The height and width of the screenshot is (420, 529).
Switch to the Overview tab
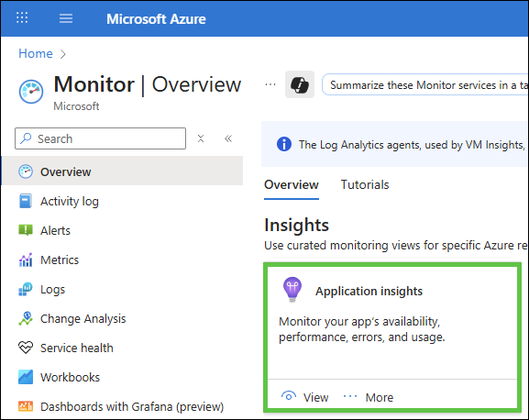point(292,185)
